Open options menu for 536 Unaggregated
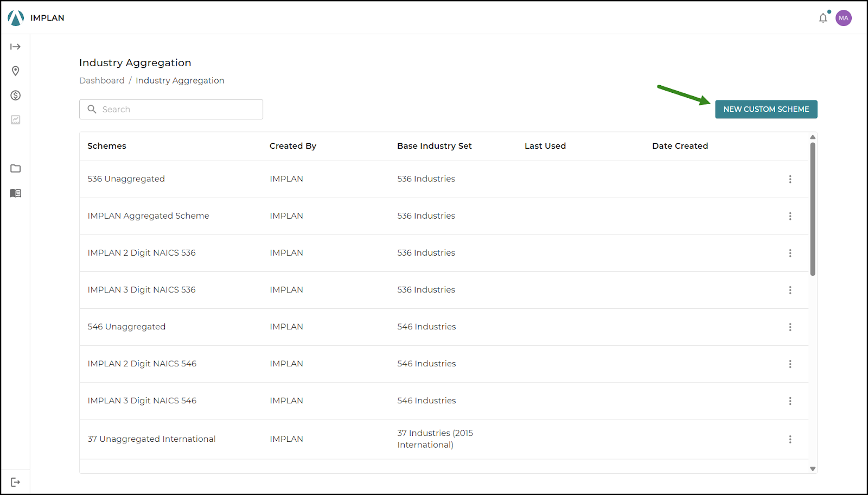The width and height of the screenshot is (868, 495). 790,179
